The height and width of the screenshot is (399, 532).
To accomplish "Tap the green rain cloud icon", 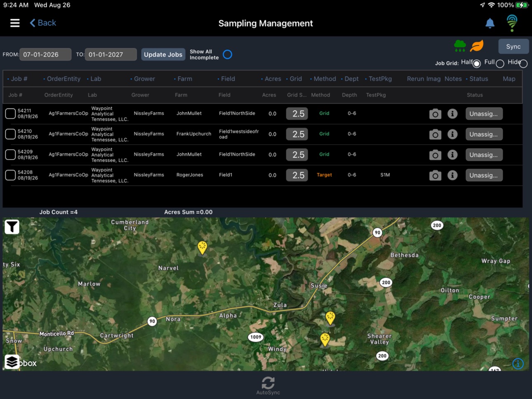I will click(460, 46).
